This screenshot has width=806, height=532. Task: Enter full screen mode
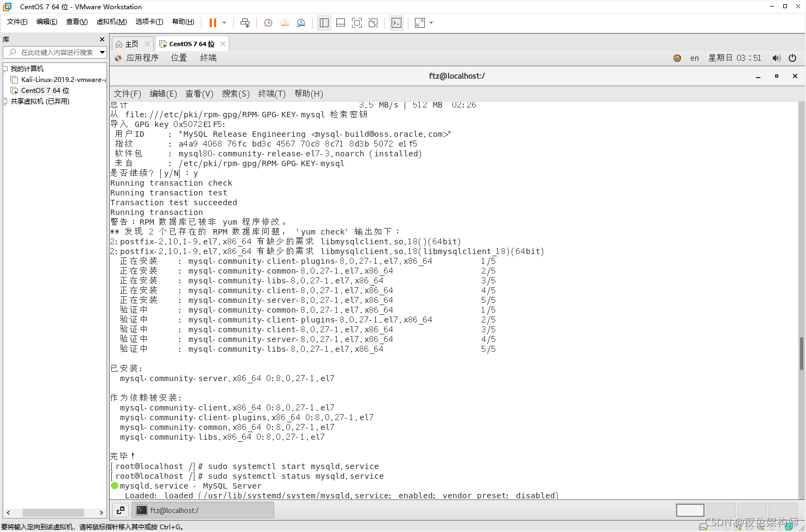click(357, 23)
